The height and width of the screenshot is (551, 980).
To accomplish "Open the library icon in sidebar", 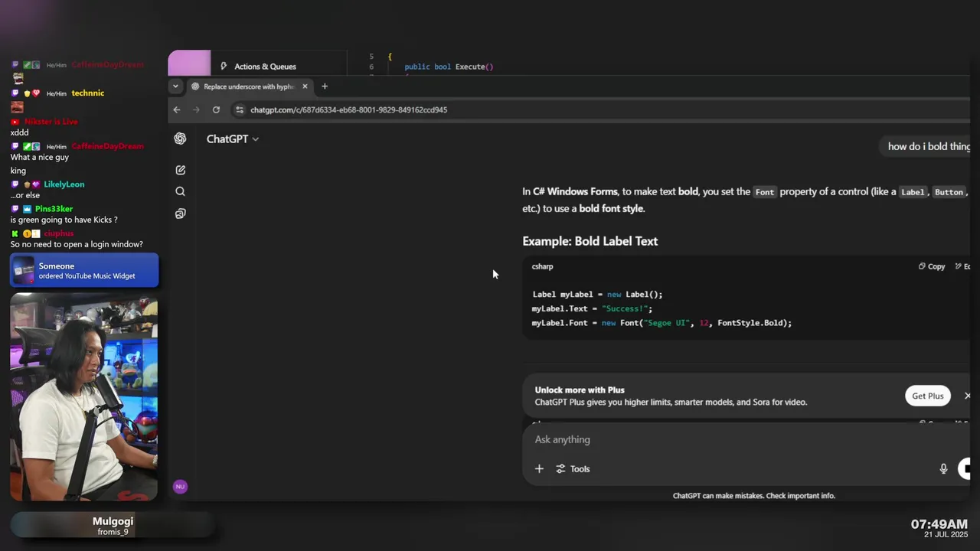I will pyautogui.click(x=180, y=214).
